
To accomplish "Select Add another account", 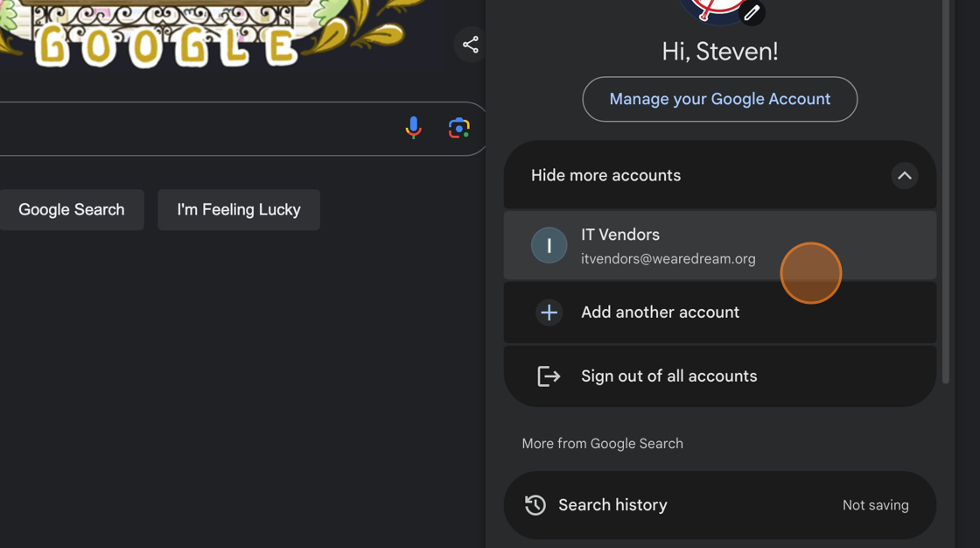I will (720, 313).
